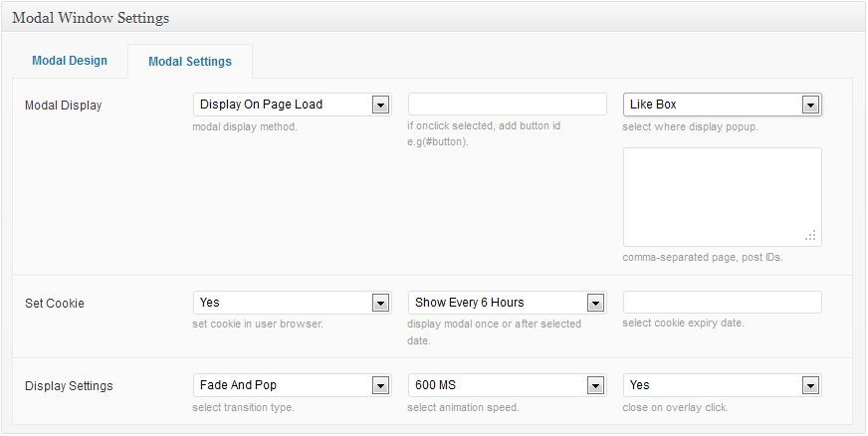Image resolution: width=868 pixels, height=436 pixels.
Task: Open the Fade And Pop transition dropdown
Action: pos(292,385)
